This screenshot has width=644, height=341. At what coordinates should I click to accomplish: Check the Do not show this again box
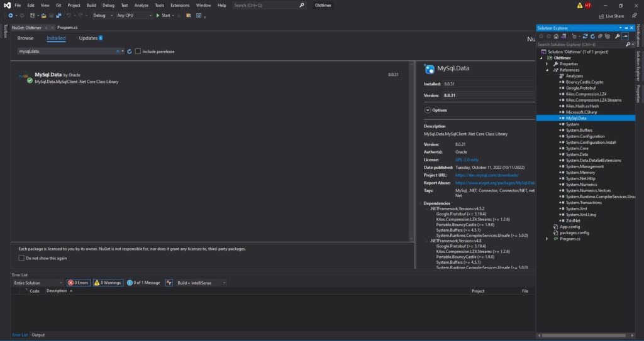click(x=21, y=258)
